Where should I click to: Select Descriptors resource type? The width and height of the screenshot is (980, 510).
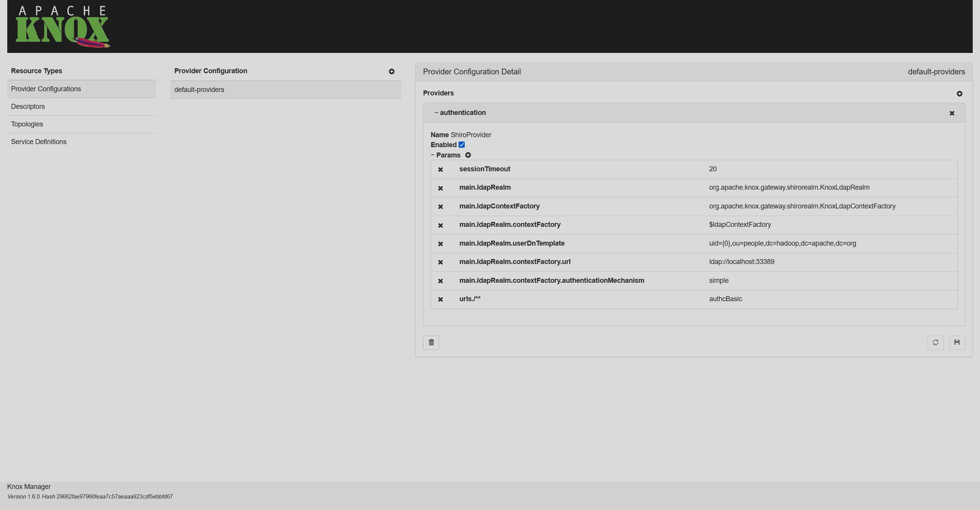coord(82,107)
